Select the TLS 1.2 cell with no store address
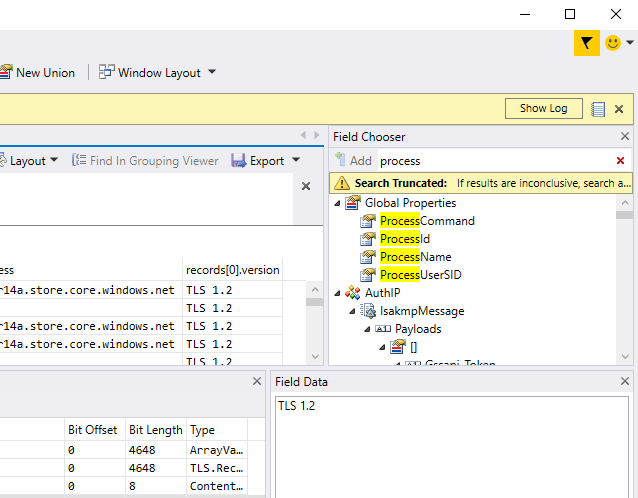The image size is (638, 498). [x=232, y=308]
